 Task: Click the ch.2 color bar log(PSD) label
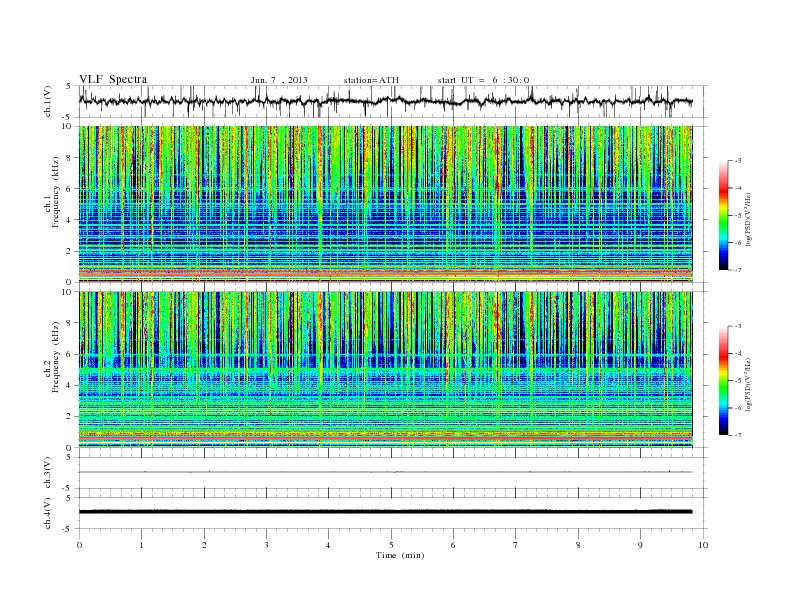(749, 384)
